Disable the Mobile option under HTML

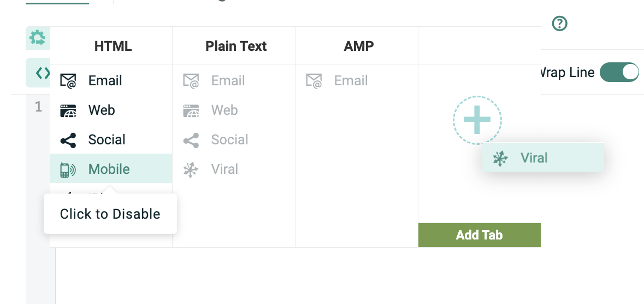[x=109, y=169]
